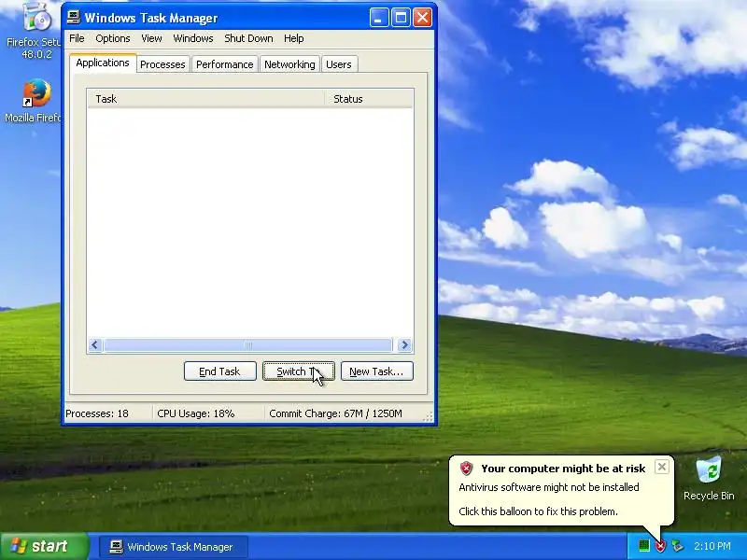Switch to the Performance tab
This screenshot has width=747, height=560.
coord(224,64)
